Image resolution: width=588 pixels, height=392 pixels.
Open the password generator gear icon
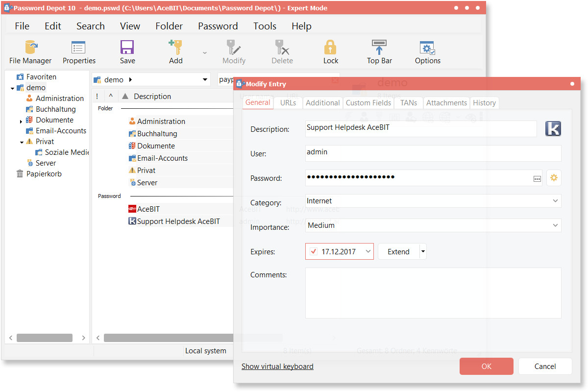(x=554, y=178)
